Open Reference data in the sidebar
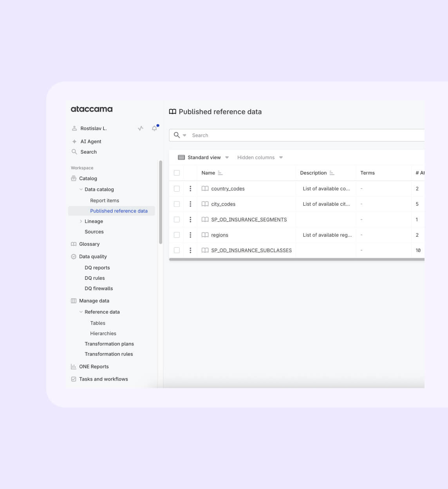448x489 pixels. [102, 312]
